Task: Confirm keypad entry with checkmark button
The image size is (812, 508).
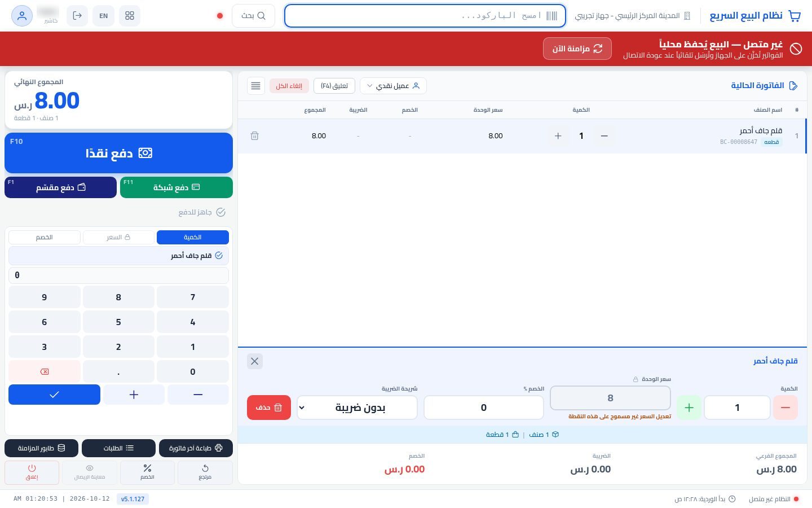Action: click(x=54, y=395)
